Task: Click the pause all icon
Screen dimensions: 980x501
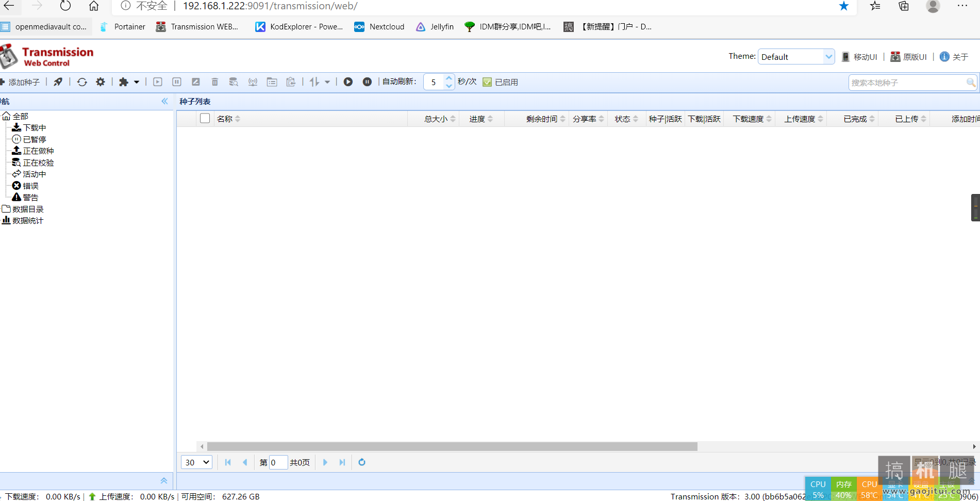Action: (367, 82)
